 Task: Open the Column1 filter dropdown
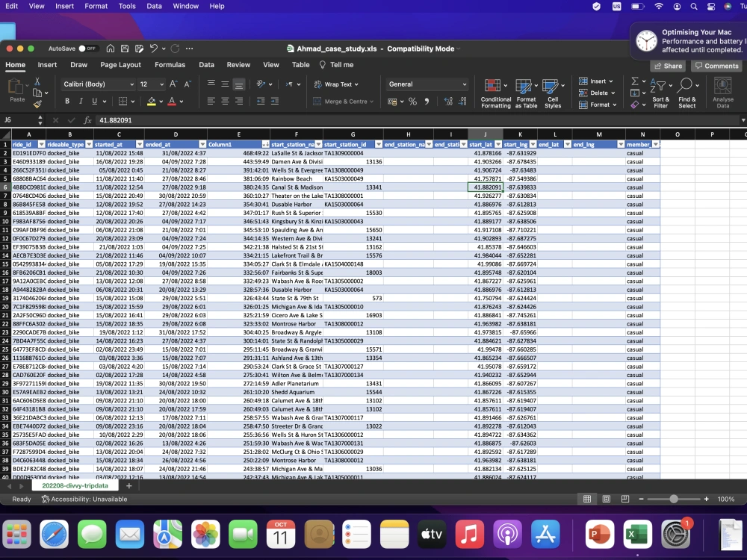pos(265,144)
